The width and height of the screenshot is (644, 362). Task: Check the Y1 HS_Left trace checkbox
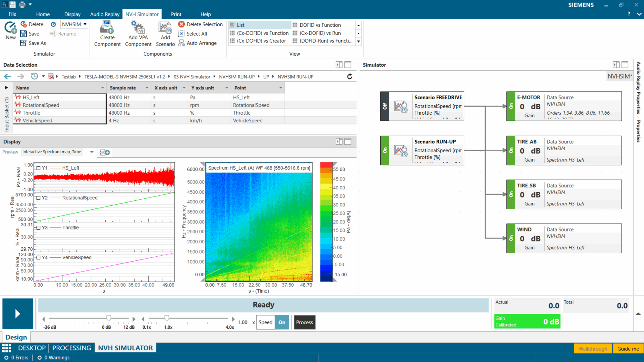click(38, 168)
